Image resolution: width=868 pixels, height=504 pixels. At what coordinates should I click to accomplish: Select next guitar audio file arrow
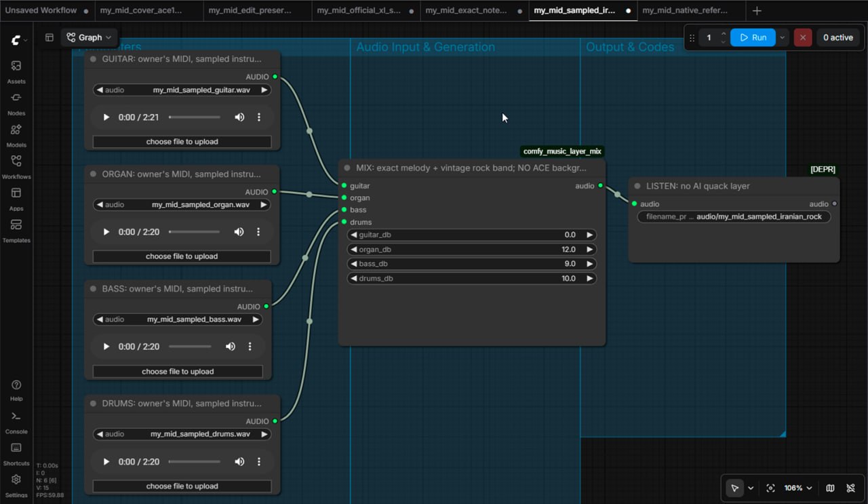coord(264,90)
